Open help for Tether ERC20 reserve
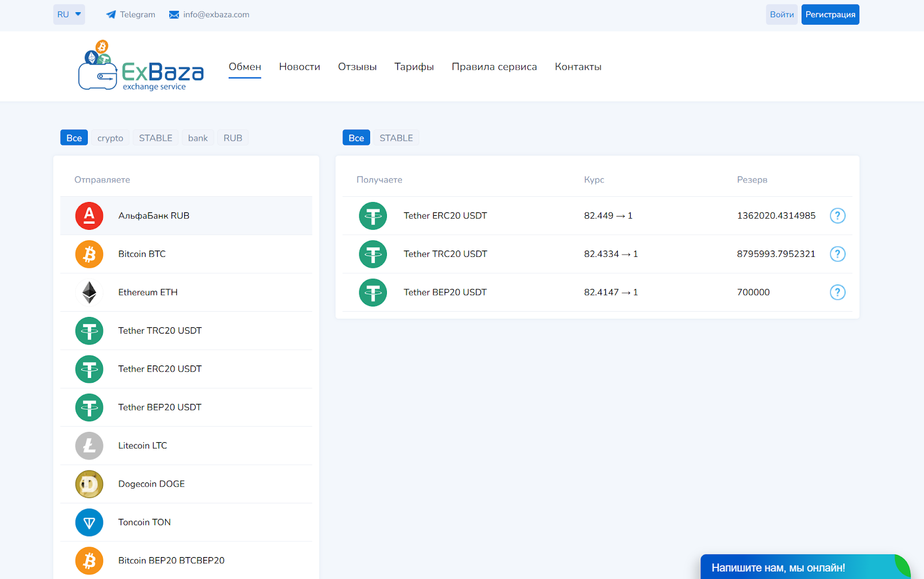This screenshot has width=924, height=579. coord(837,216)
